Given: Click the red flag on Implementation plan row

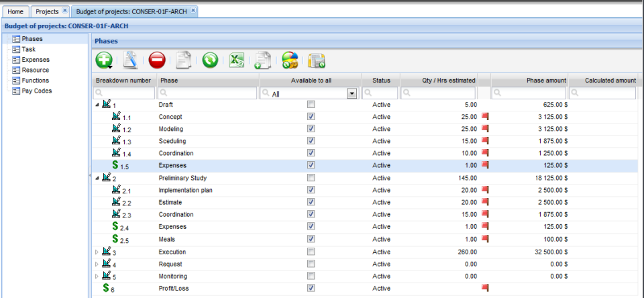Looking at the screenshot, I should [485, 189].
